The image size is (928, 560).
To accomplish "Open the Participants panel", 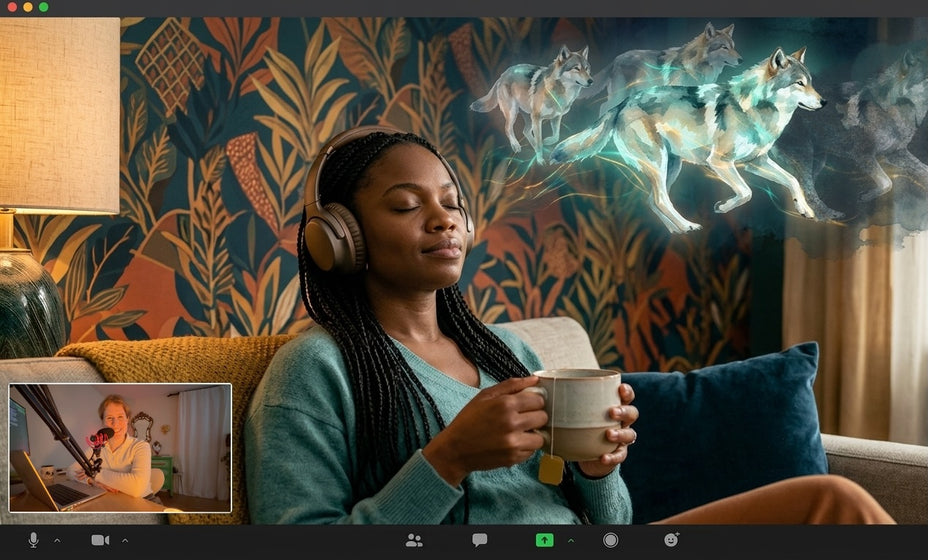I will (414, 540).
